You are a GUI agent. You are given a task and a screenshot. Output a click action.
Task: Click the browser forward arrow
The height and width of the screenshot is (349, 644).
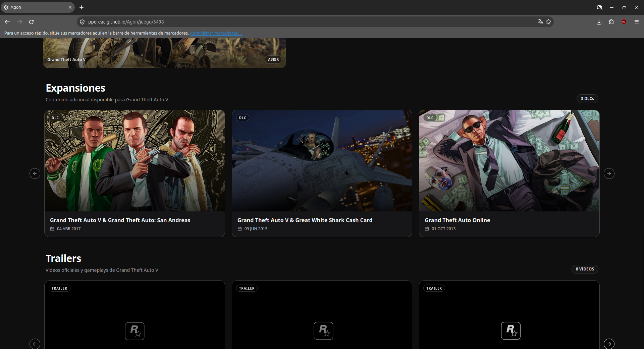[x=19, y=22]
